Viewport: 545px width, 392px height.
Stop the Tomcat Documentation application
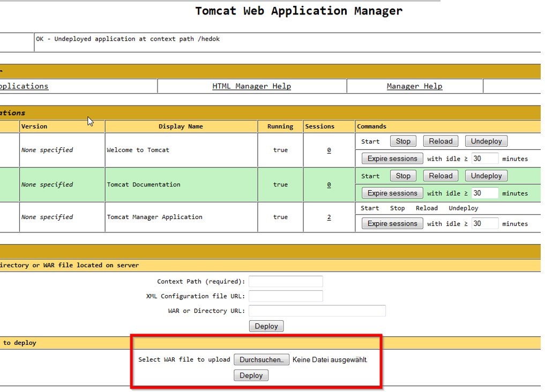pos(403,176)
